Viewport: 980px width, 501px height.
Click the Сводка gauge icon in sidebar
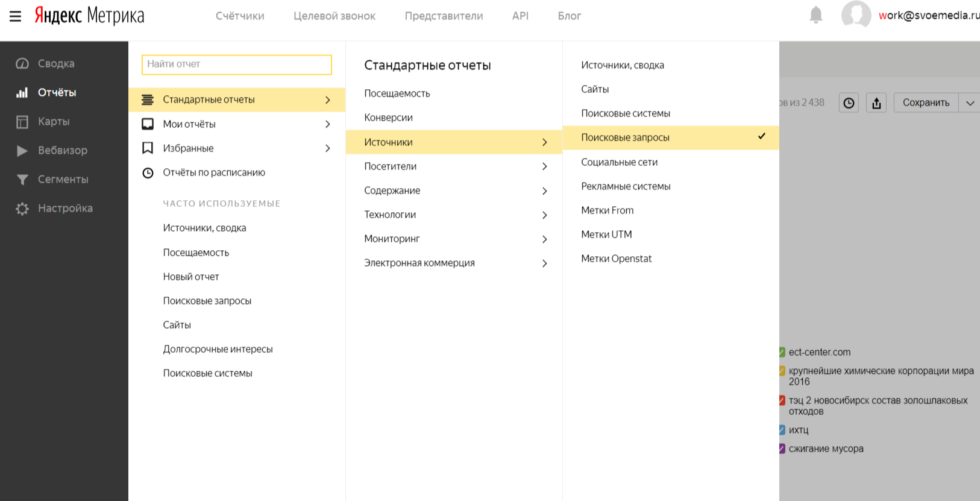[x=22, y=63]
